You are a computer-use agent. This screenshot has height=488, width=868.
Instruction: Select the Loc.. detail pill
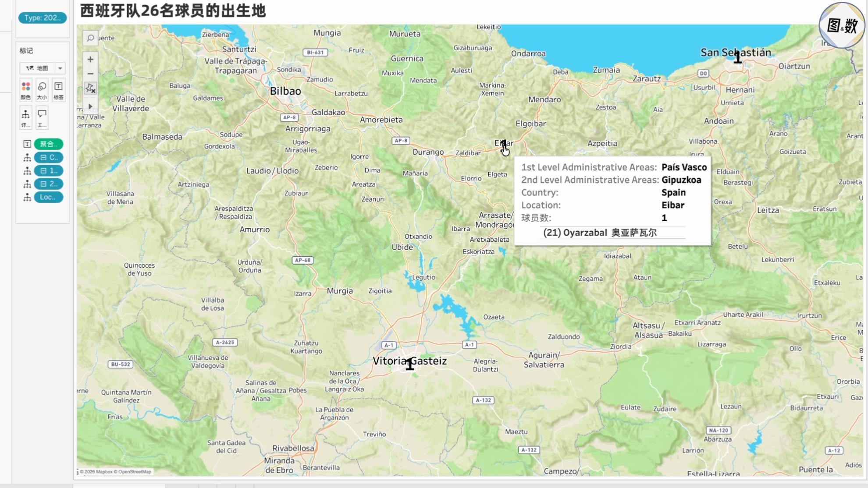(49, 197)
